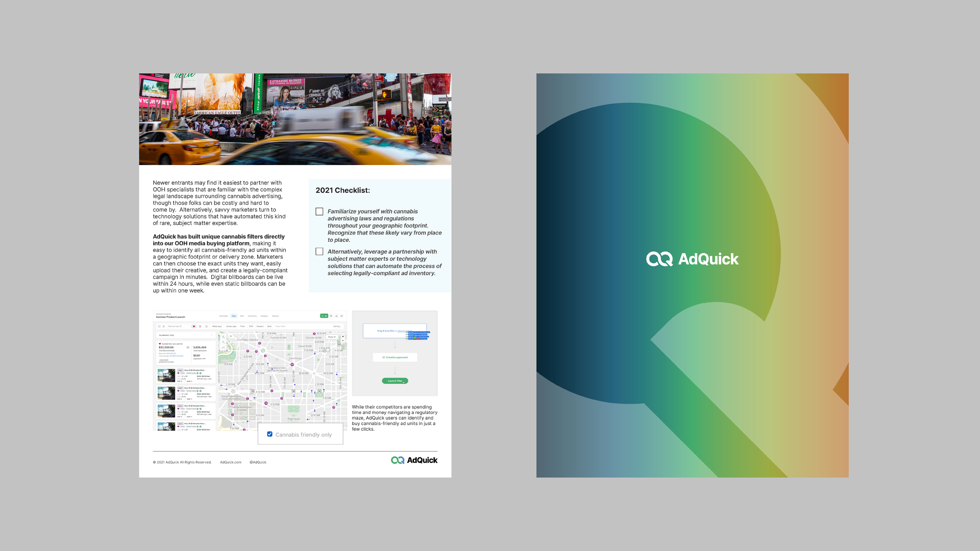Click the cart filter icon beside the heart

coord(206,326)
